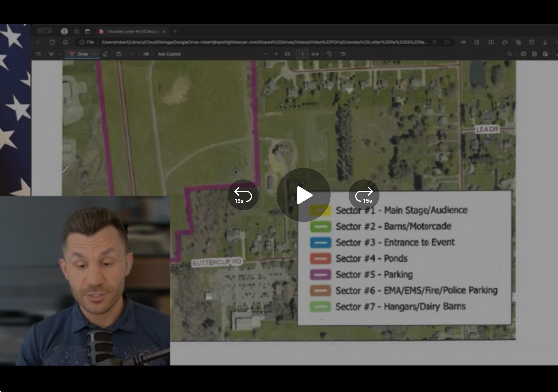Add page to favorites star in address bar
The height and width of the screenshot is (392, 558).
click(x=447, y=42)
